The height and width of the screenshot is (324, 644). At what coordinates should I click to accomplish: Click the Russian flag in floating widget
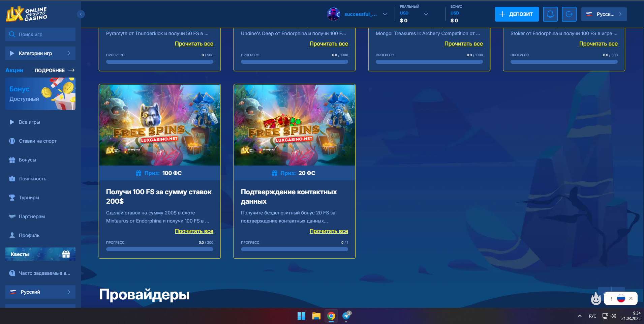[x=621, y=298]
